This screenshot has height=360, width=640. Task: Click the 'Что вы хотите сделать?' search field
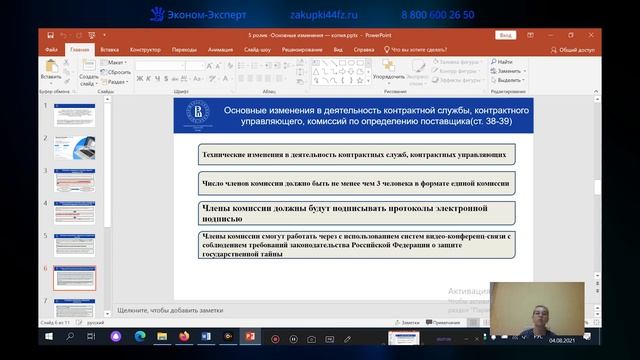416,50
